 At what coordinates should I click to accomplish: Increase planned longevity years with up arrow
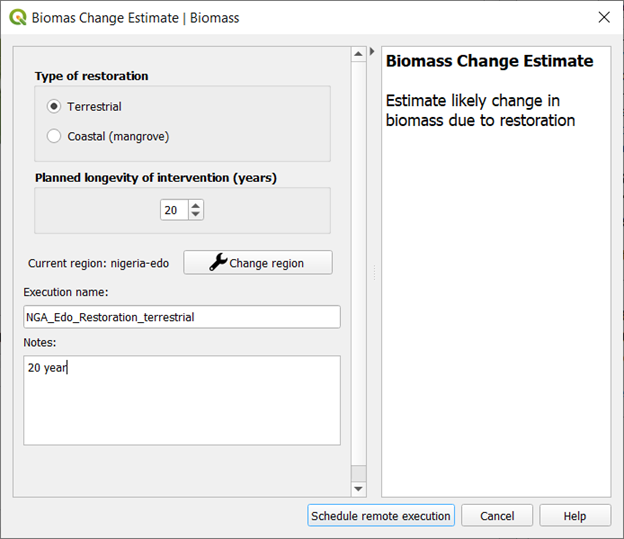pyautogui.click(x=195, y=206)
